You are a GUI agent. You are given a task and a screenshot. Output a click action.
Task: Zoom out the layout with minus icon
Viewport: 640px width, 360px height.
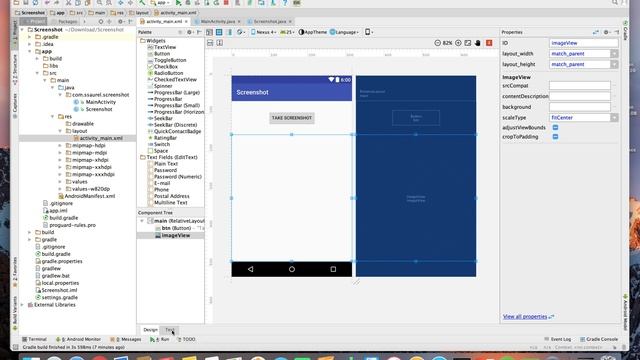click(x=438, y=43)
